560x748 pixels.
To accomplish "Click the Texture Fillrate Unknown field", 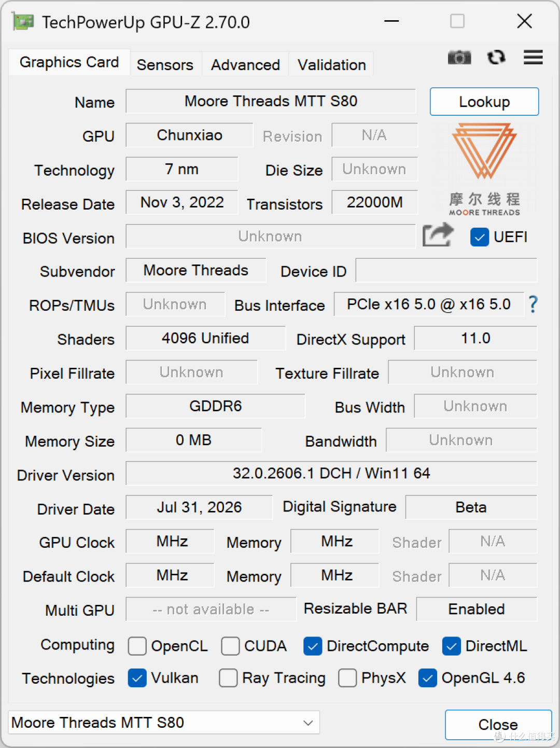I will click(x=463, y=372).
